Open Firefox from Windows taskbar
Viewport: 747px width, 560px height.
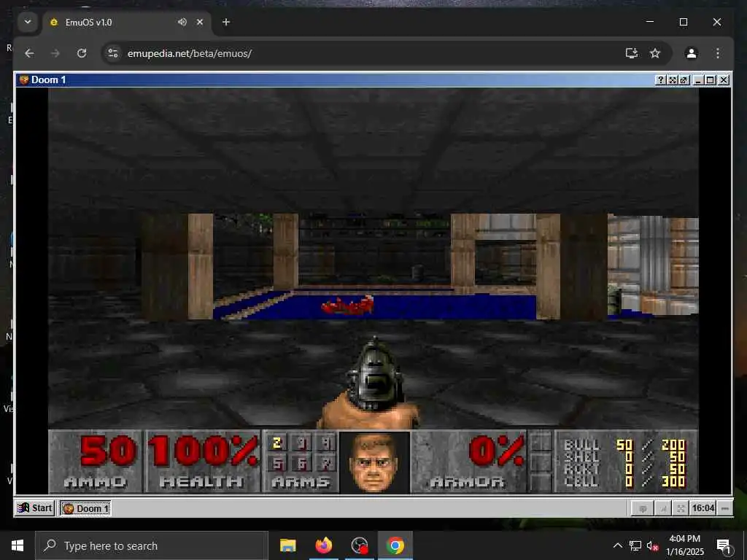click(x=323, y=545)
